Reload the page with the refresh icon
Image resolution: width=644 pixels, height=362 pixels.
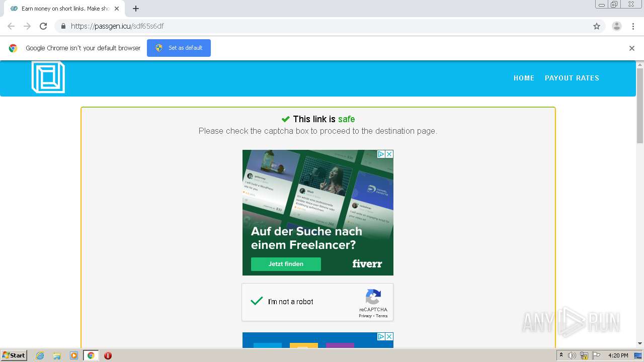coord(43,26)
